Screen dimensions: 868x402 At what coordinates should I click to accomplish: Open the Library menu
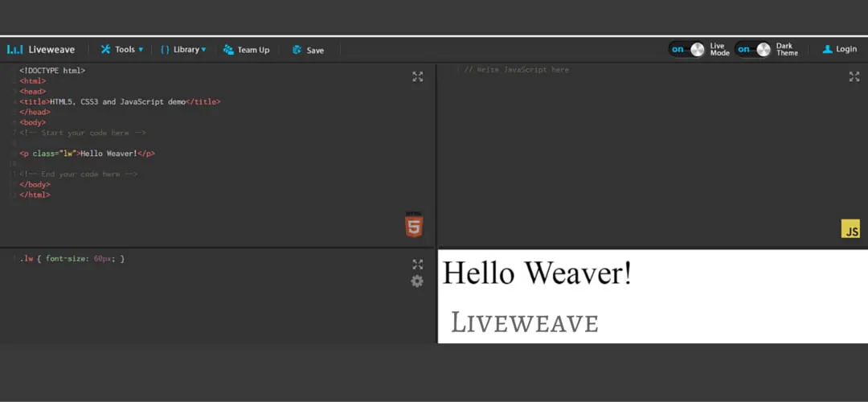click(183, 49)
